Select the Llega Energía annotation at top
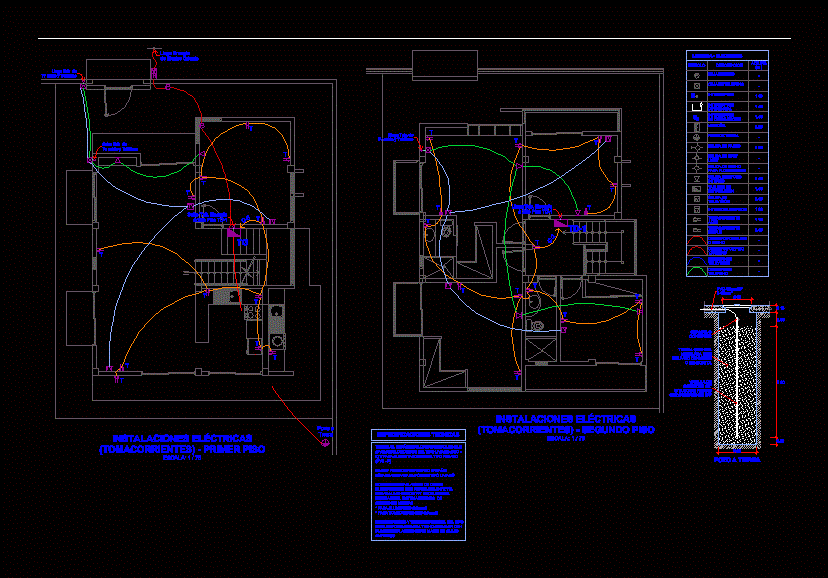The width and height of the screenshot is (828, 578). pyautogui.click(x=178, y=56)
